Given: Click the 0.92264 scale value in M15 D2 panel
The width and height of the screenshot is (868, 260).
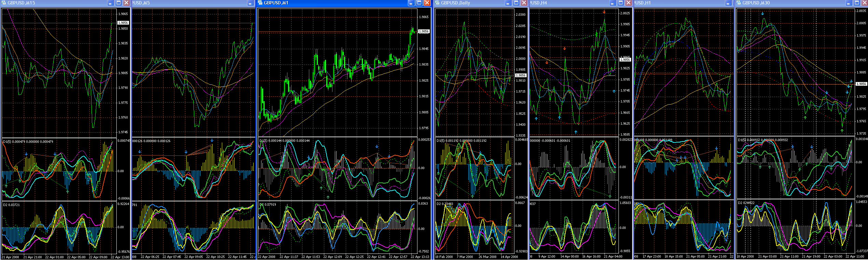Looking at the screenshot, I should pyautogui.click(x=123, y=204).
